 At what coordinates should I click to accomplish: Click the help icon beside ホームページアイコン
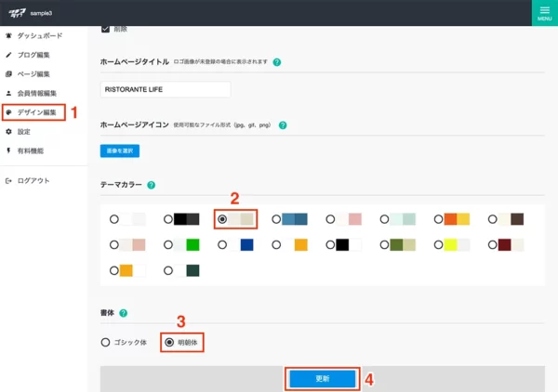coord(283,124)
